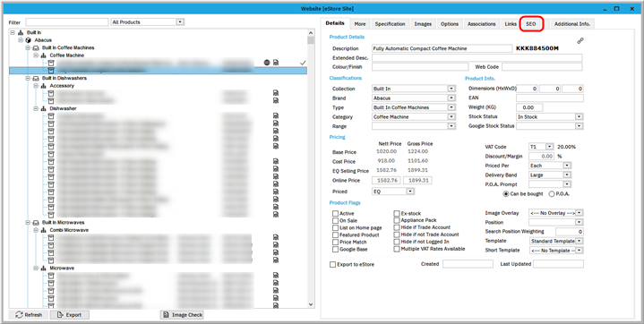Click the Description input field

[x=442, y=48]
